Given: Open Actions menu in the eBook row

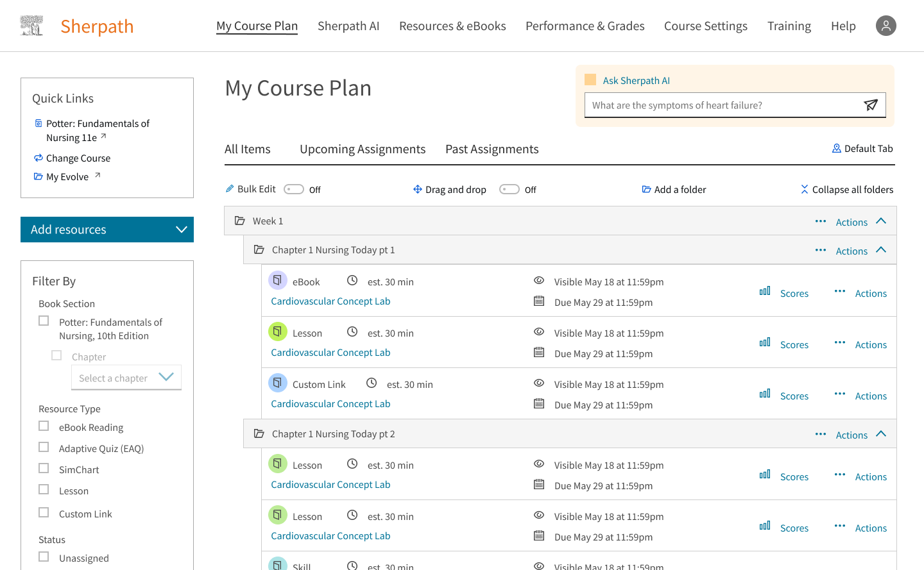Looking at the screenshot, I should (x=871, y=293).
